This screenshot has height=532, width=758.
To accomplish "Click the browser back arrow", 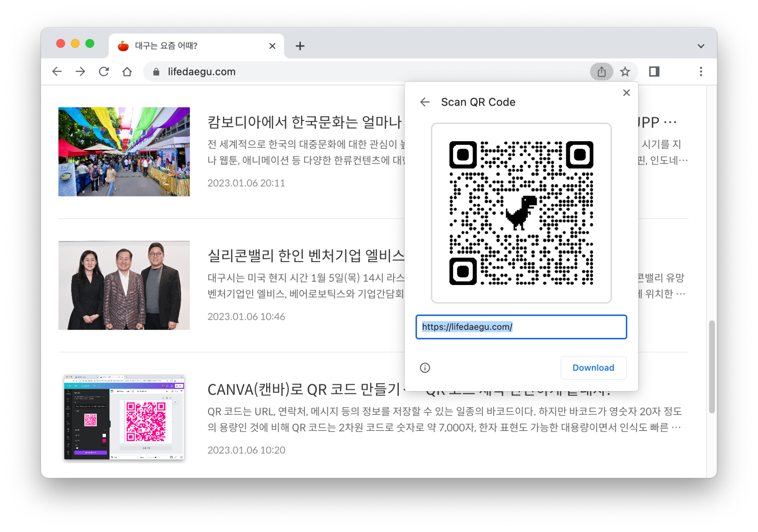I will [x=57, y=71].
